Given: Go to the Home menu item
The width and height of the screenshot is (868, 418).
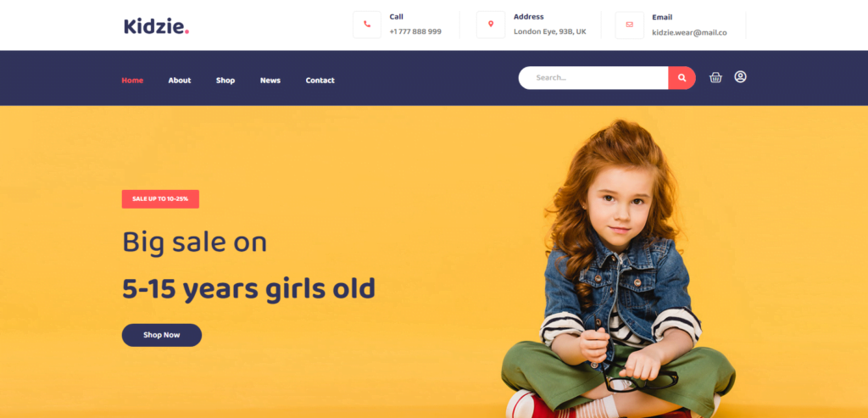Looking at the screenshot, I should [132, 81].
